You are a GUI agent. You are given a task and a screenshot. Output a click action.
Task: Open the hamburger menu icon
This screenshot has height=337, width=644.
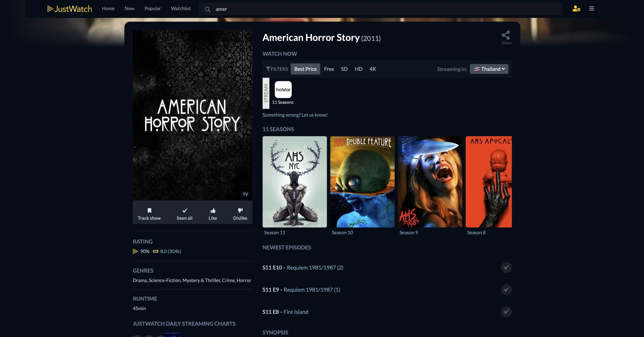coord(592,9)
